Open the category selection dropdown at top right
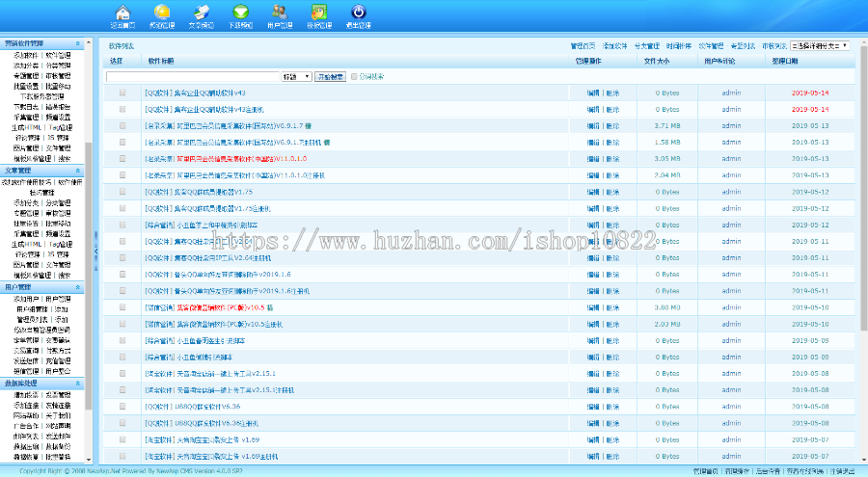Image resolution: width=868 pixels, height=477 pixels. point(819,45)
